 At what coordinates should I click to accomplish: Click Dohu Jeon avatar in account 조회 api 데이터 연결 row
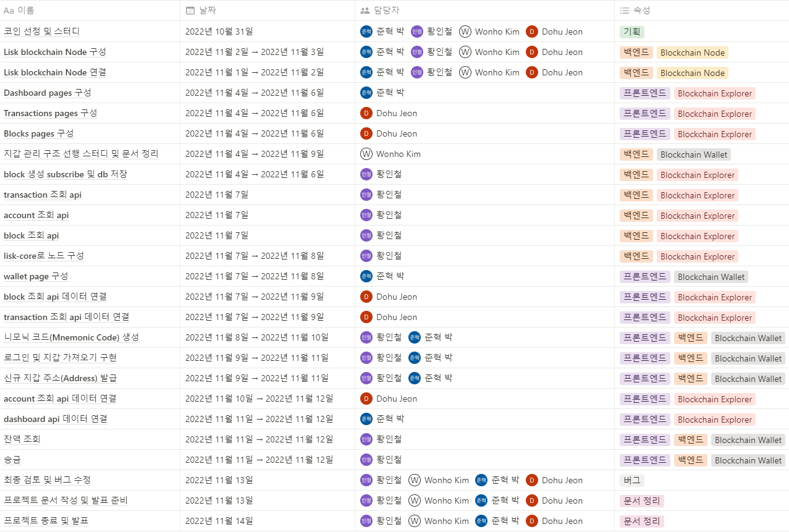click(366, 399)
